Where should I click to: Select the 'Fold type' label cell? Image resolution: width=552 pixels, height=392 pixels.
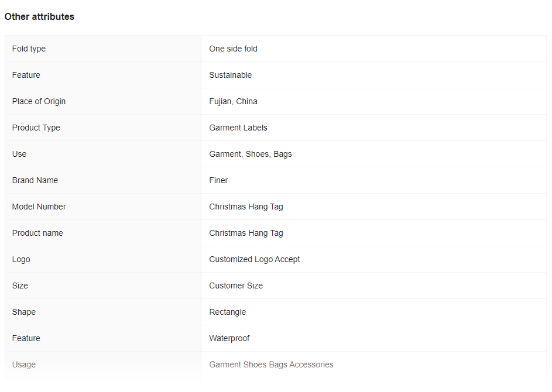pos(103,49)
